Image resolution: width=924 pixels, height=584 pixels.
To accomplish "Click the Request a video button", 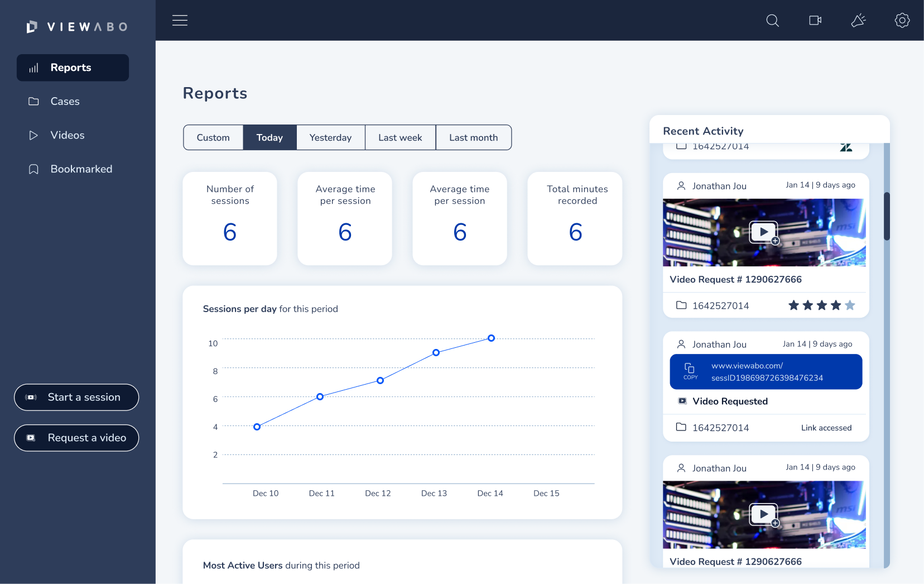I will click(76, 438).
